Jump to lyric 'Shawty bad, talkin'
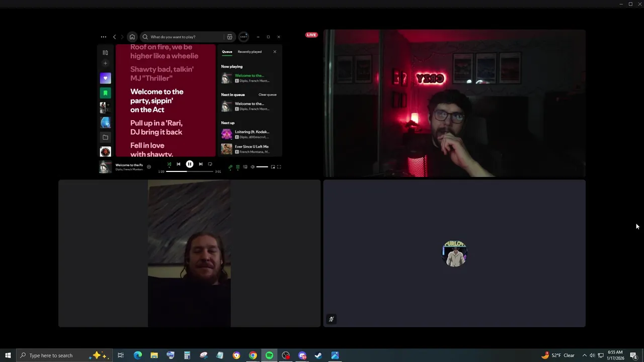 (x=162, y=69)
